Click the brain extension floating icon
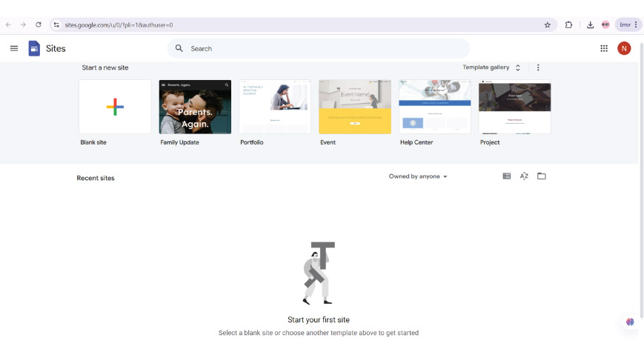Viewport: 644px width, 358px height. [x=630, y=322]
